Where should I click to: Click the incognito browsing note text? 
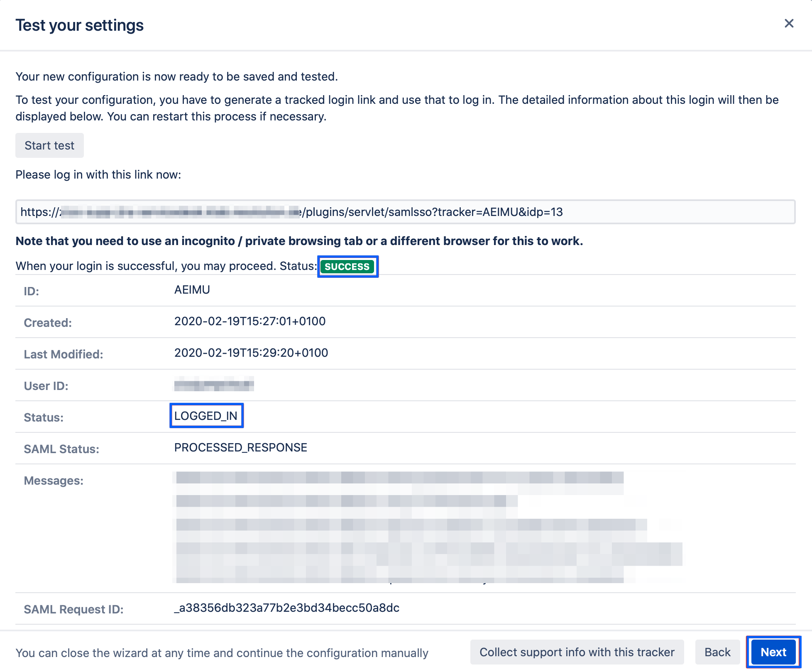point(299,241)
